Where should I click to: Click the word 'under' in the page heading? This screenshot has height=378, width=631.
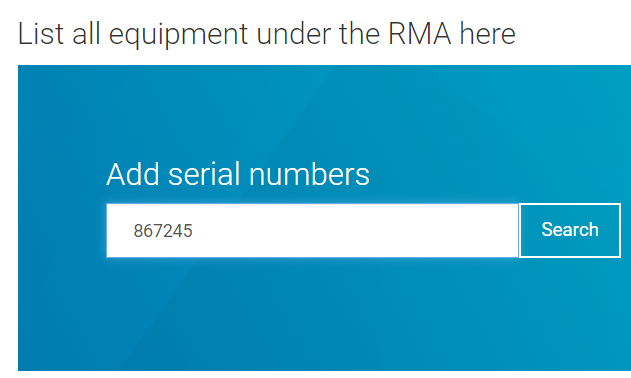(x=293, y=34)
